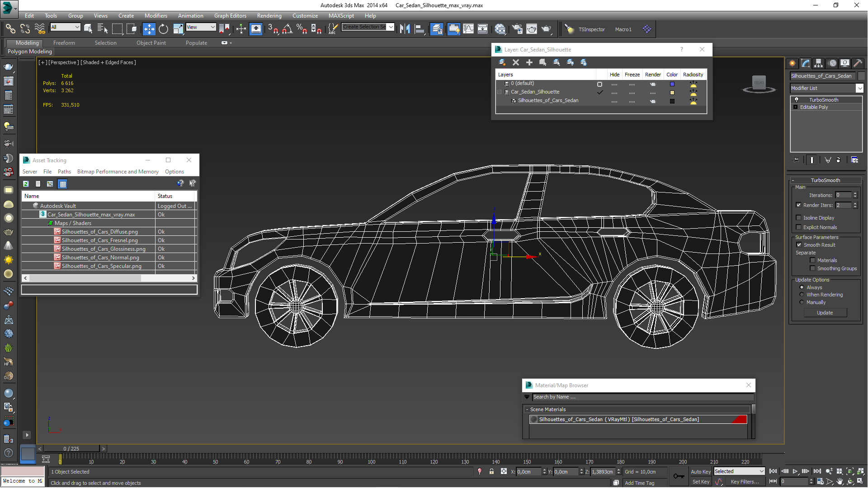Open the Utilities hammer panel tab
Image resolution: width=868 pixels, height=488 pixels.
point(858,63)
